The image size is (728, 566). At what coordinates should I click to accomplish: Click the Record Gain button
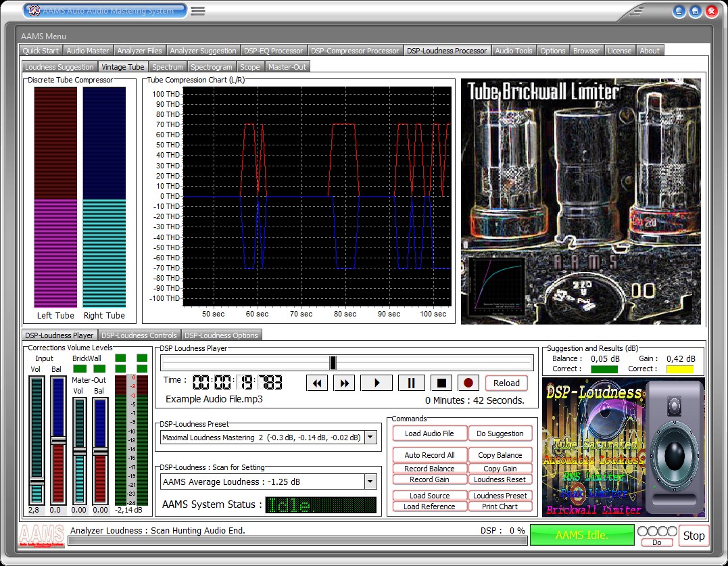(429, 479)
